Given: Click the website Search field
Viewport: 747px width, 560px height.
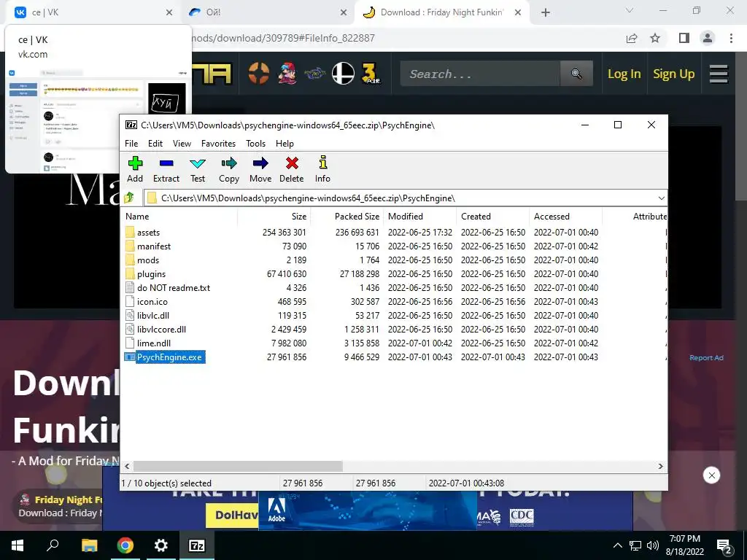Looking at the screenshot, I should point(480,74).
